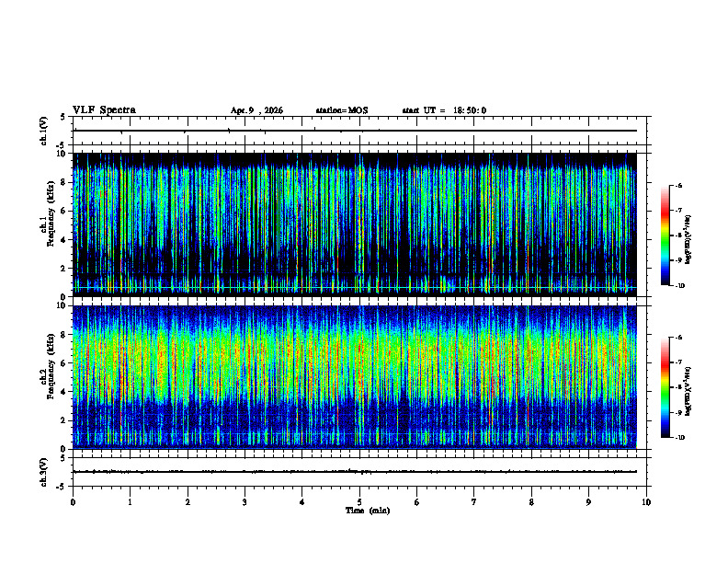Click the '8' kHz tick on ch.2 frequency axis
The height and width of the screenshot is (563, 728).
coord(64,335)
